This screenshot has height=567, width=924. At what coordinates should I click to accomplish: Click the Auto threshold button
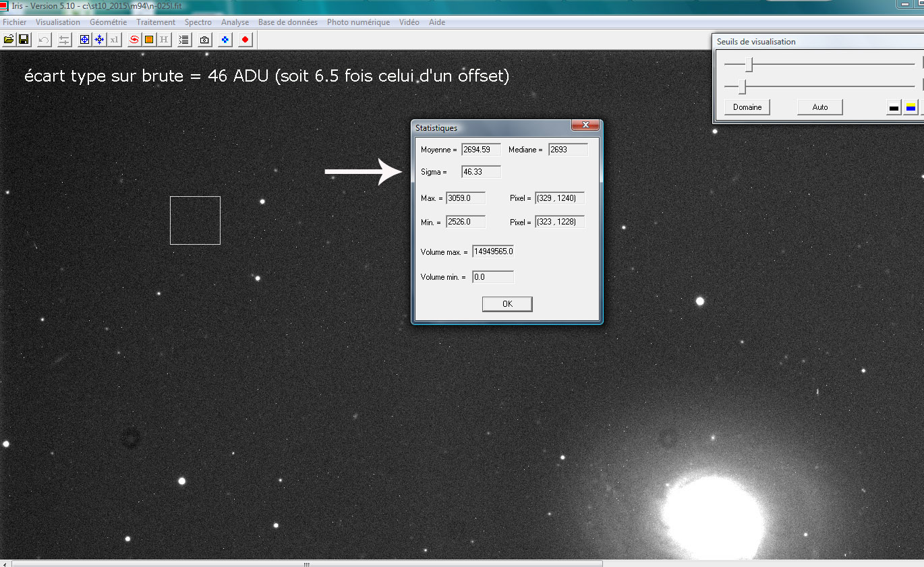tap(820, 107)
